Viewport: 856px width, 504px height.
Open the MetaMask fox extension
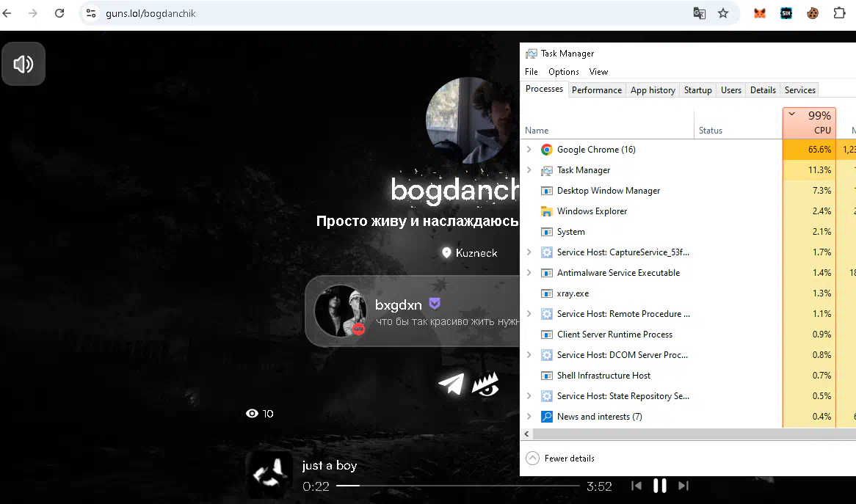(760, 13)
